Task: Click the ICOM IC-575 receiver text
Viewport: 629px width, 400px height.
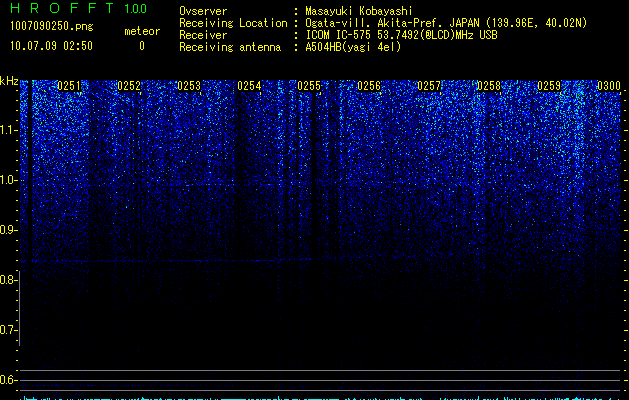Action: point(401,35)
